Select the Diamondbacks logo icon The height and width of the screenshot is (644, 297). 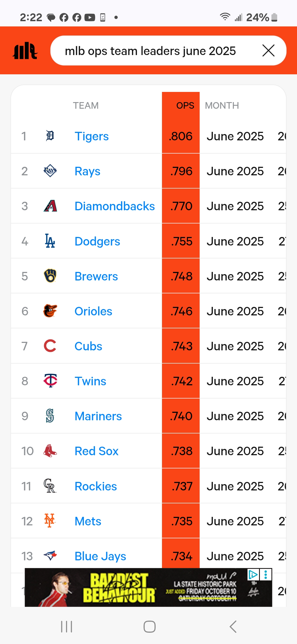coord(50,206)
